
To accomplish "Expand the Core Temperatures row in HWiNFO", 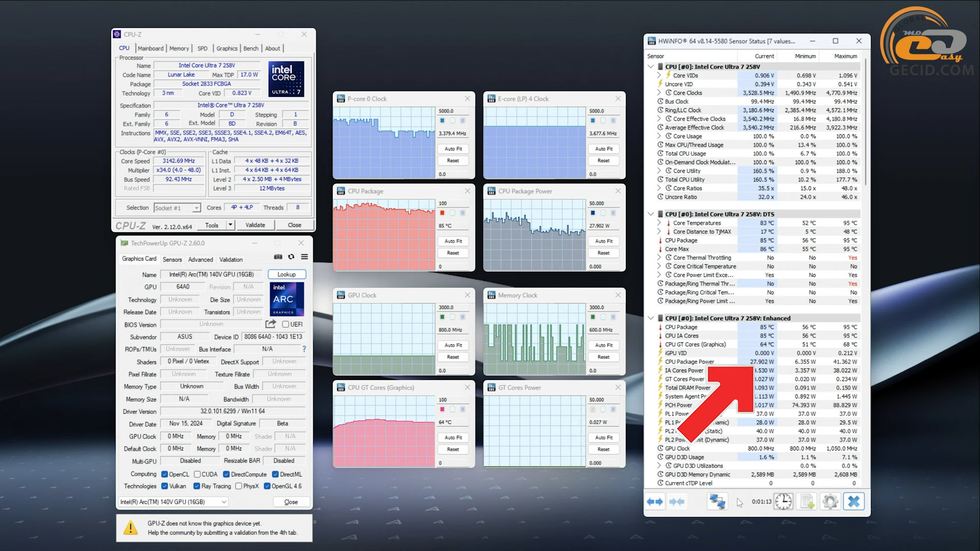I will [x=659, y=222].
